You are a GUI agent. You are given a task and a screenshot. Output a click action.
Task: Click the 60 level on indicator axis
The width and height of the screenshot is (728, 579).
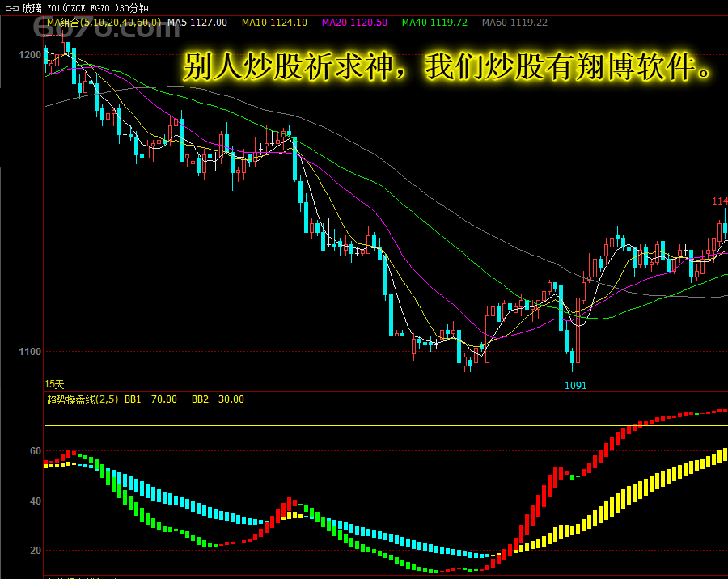[x=36, y=451]
